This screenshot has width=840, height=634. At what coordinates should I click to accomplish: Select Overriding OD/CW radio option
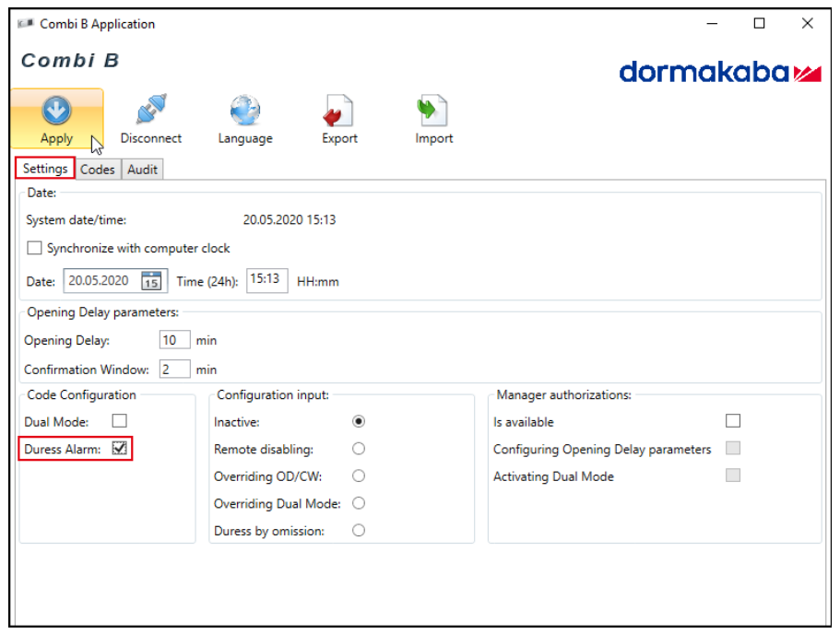[359, 476]
